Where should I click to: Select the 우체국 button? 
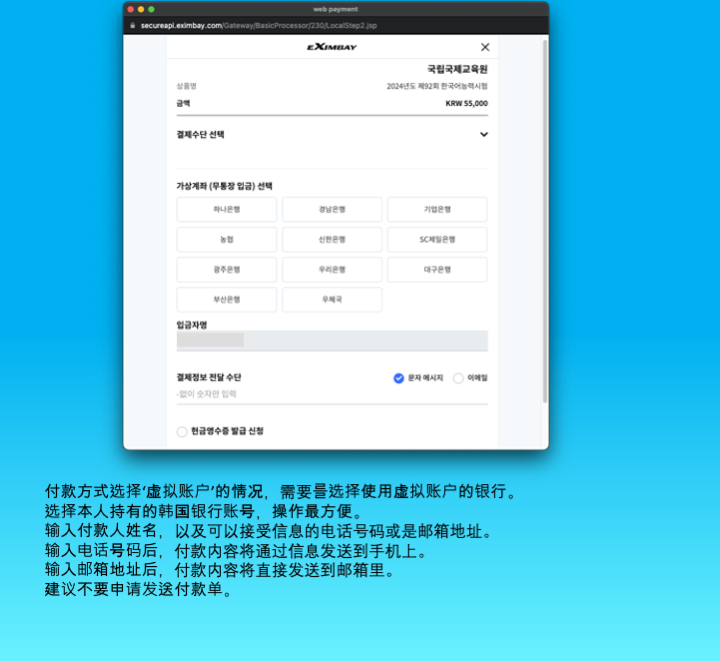click(x=332, y=300)
